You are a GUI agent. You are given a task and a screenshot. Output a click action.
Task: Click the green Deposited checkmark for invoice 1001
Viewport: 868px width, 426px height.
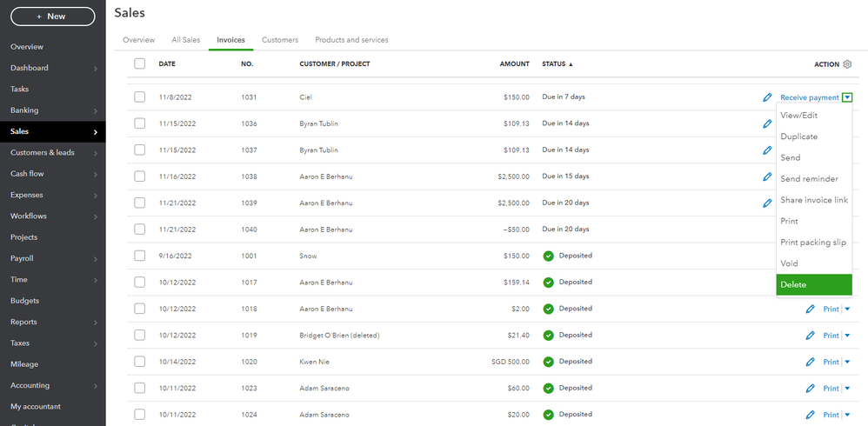pyautogui.click(x=548, y=256)
